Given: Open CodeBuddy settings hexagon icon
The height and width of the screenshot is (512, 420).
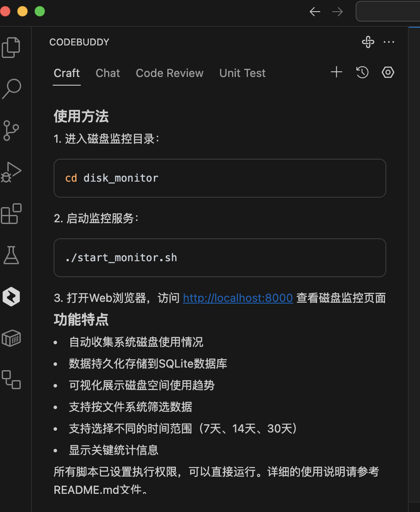Looking at the screenshot, I should [x=388, y=72].
